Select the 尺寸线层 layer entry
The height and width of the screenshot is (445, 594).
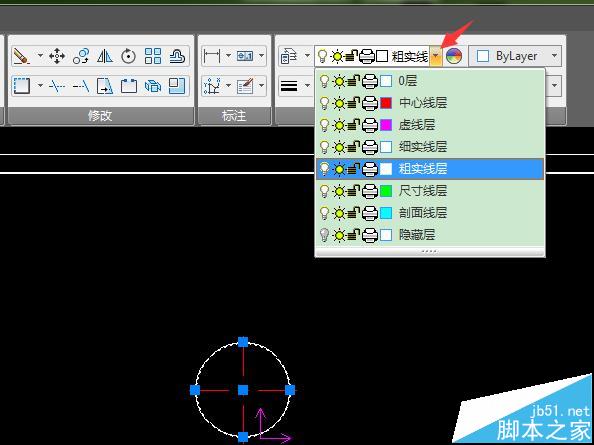pyautogui.click(x=430, y=191)
